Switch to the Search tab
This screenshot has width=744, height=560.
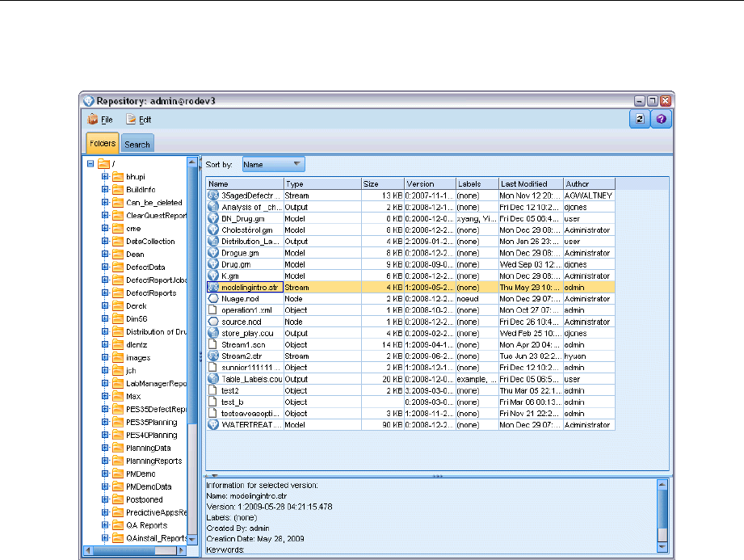pos(137,145)
